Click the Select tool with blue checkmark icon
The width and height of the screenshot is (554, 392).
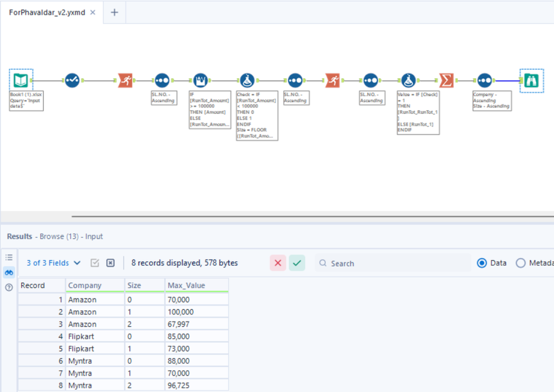(x=72, y=80)
